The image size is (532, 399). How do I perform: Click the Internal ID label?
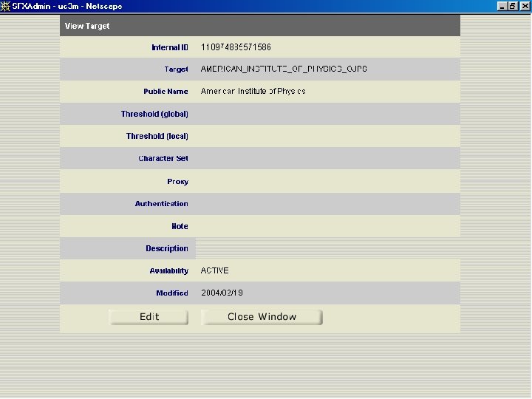pos(170,47)
